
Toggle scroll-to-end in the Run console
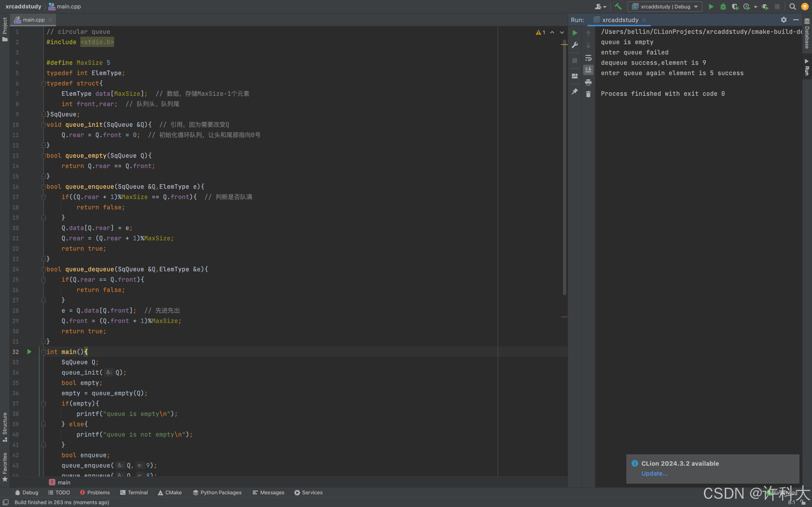point(588,70)
